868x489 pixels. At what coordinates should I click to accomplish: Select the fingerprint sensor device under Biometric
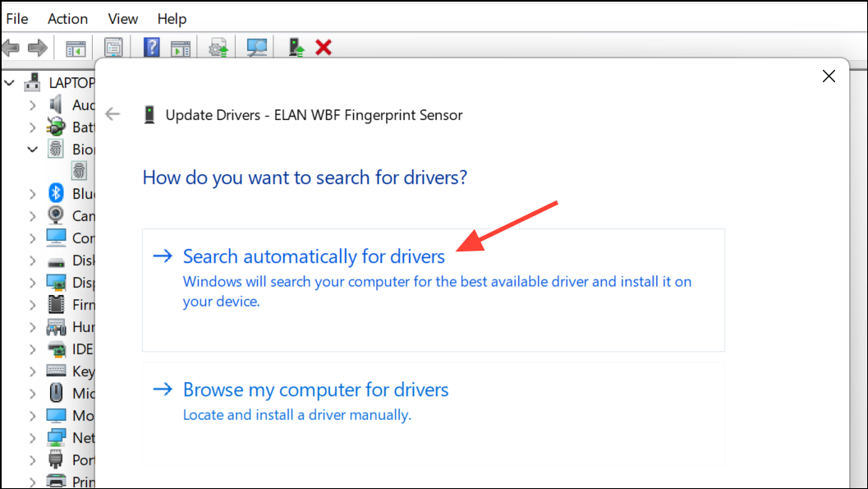[x=79, y=171]
